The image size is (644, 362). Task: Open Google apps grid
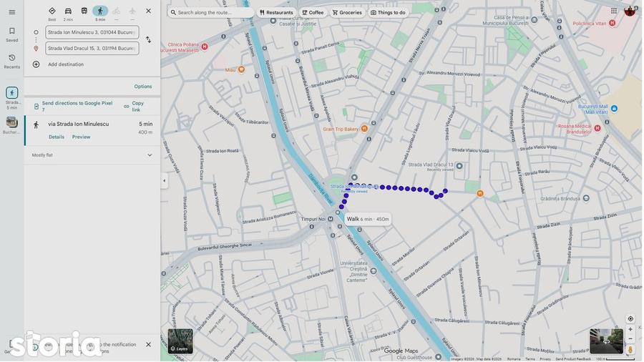coord(614,11)
